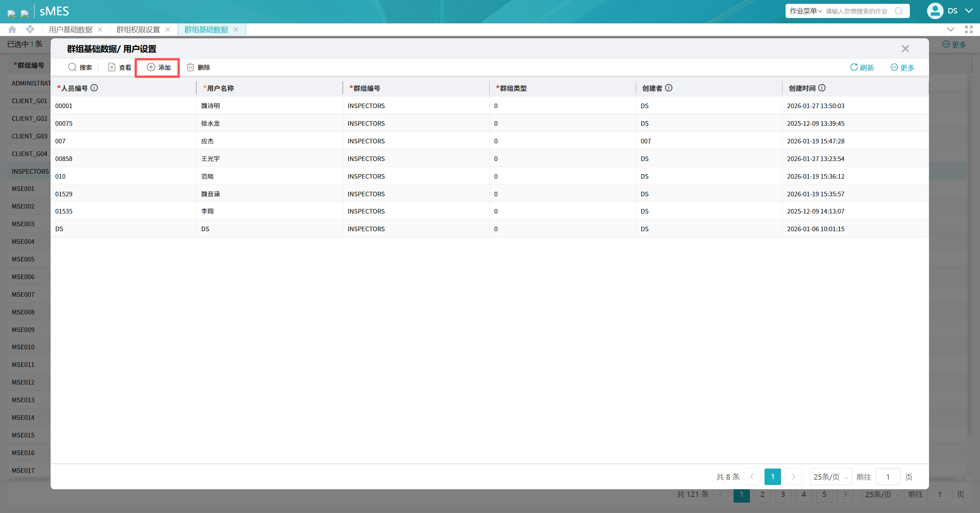
Task: Select the row for 徐水龙
Action: tap(490, 123)
